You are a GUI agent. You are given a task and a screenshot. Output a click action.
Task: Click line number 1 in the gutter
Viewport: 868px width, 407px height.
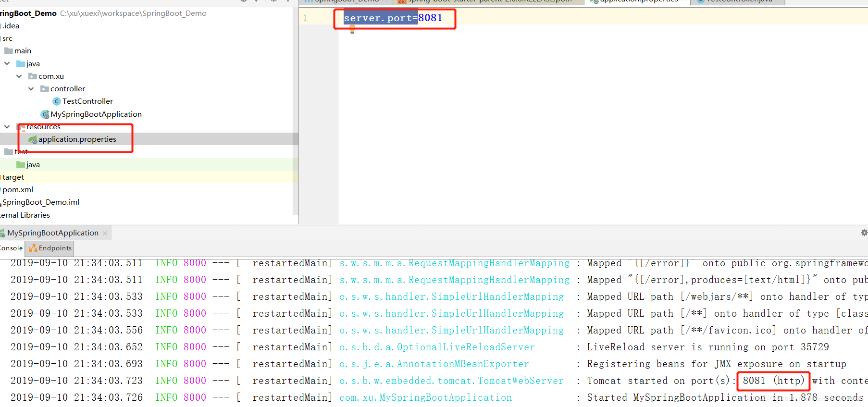click(305, 18)
